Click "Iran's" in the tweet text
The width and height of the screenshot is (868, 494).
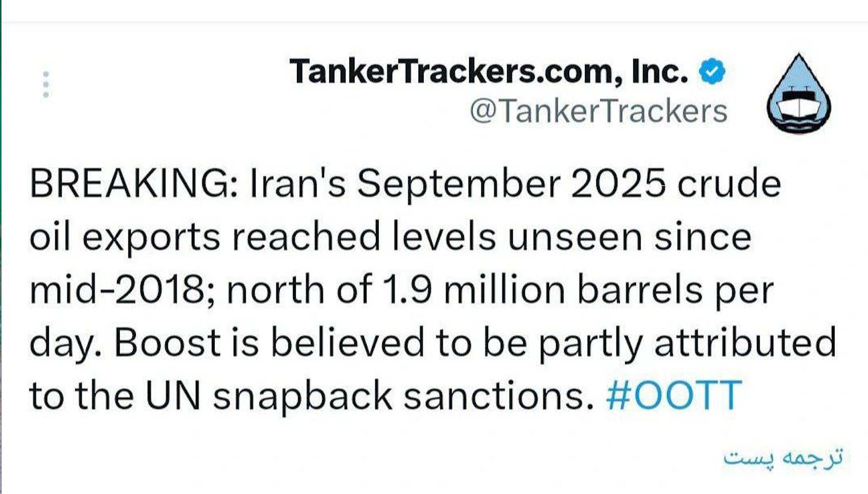(x=297, y=184)
